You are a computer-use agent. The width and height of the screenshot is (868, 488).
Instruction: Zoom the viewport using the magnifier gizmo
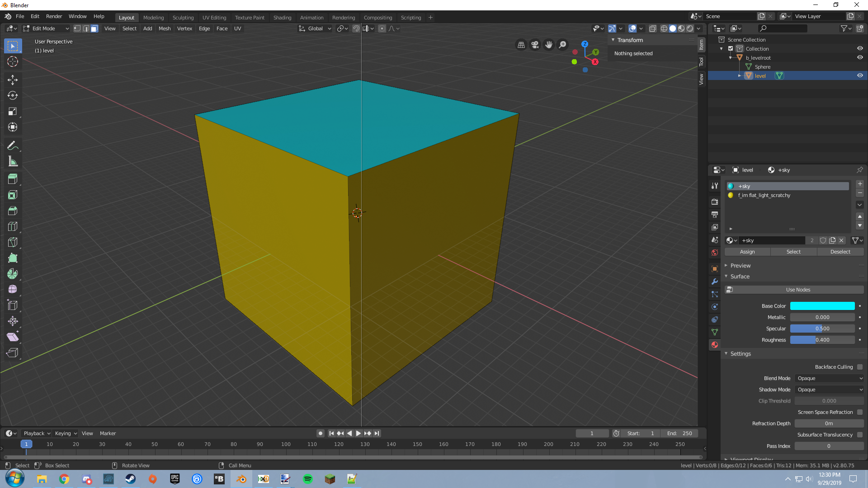tap(562, 45)
